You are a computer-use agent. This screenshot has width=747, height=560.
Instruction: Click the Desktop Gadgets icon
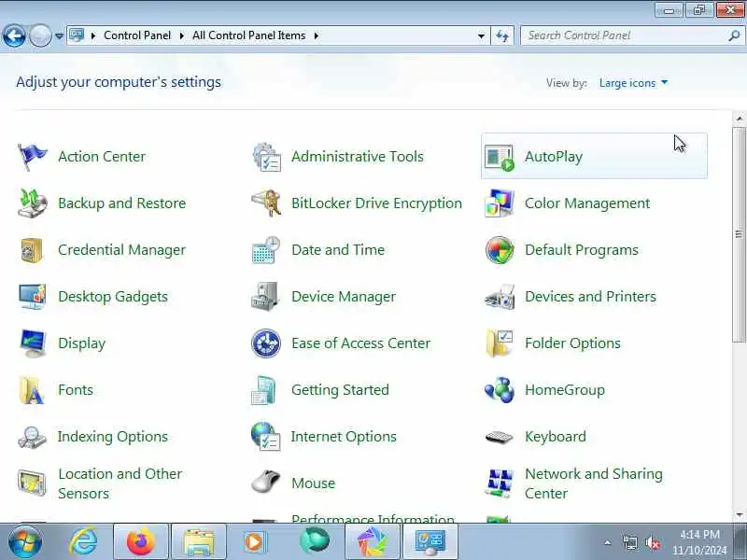(x=32, y=297)
